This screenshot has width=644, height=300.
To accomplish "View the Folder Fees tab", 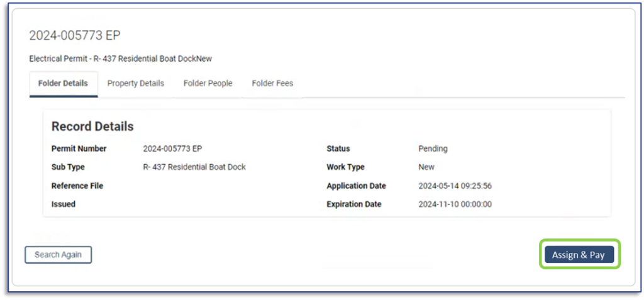I will tap(272, 84).
